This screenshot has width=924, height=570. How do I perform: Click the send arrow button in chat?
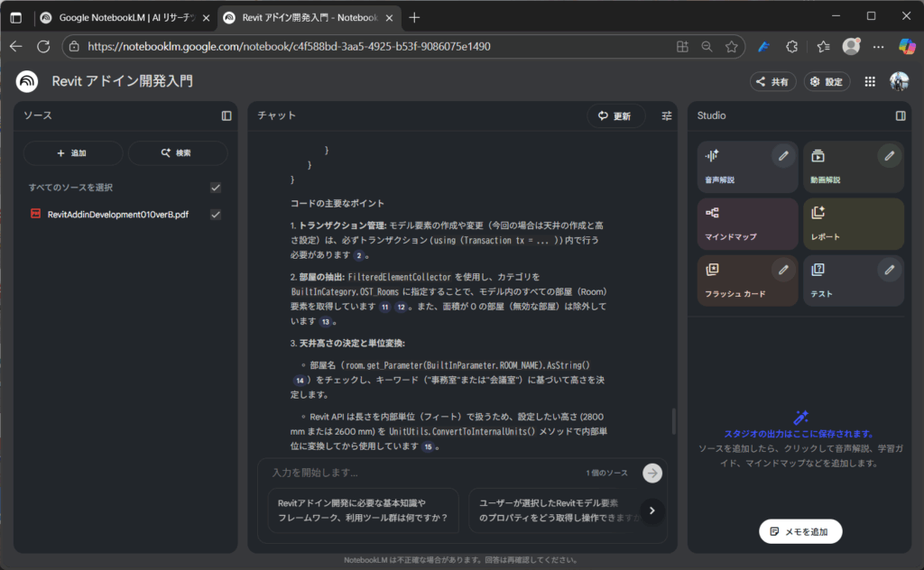point(652,473)
